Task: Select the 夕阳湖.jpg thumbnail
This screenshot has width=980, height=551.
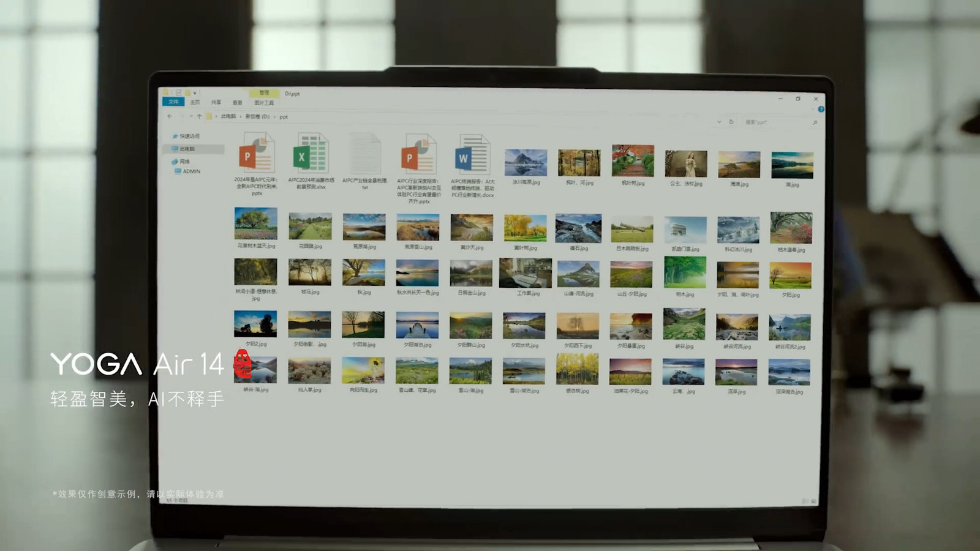Action: click(x=363, y=324)
